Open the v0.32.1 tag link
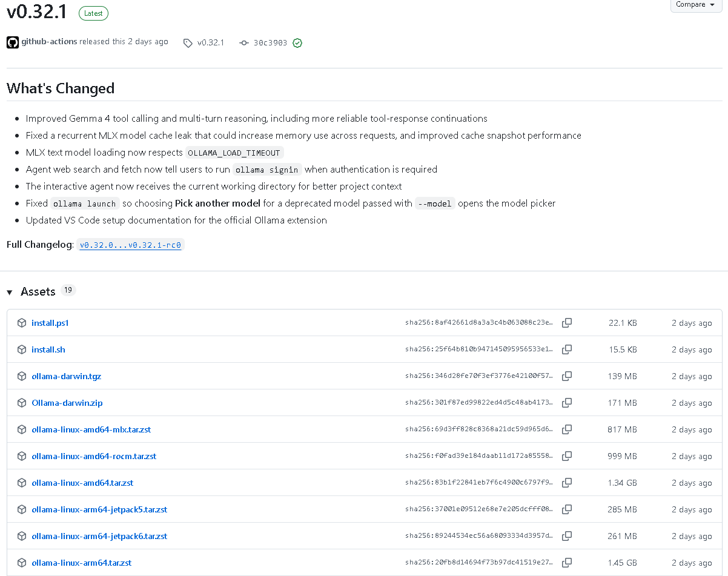Image resolution: width=728 pixels, height=576 pixels. pyautogui.click(x=211, y=43)
